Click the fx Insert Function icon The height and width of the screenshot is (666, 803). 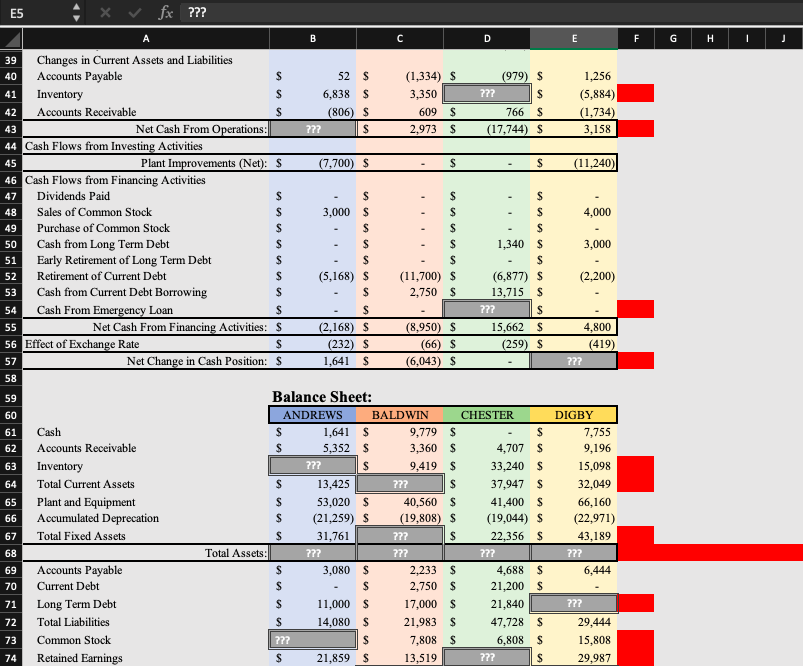click(166, 14)
